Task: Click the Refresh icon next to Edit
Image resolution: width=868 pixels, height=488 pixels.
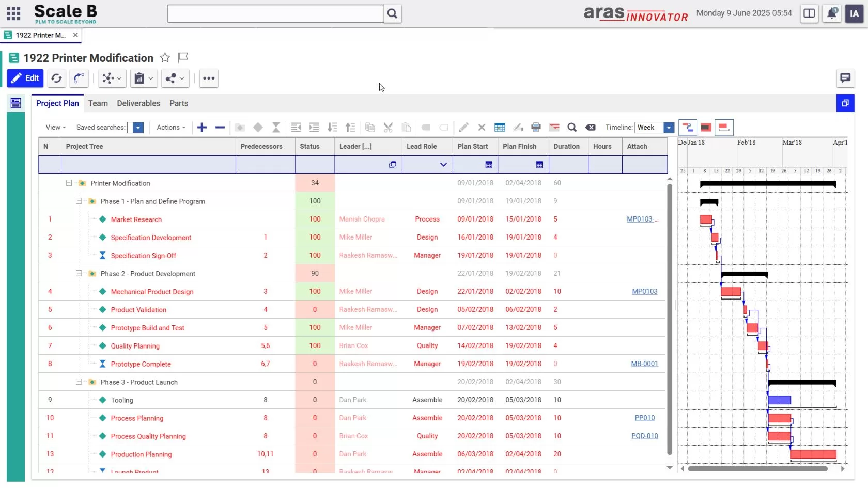Action: [x=56, y=78]
